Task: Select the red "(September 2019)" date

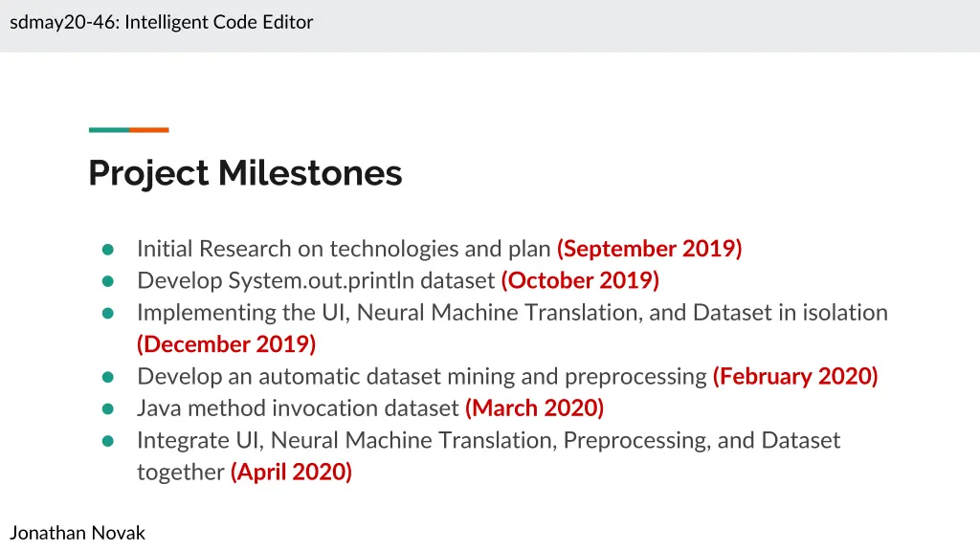Action: pyautogui.click(x=649, y=249)
